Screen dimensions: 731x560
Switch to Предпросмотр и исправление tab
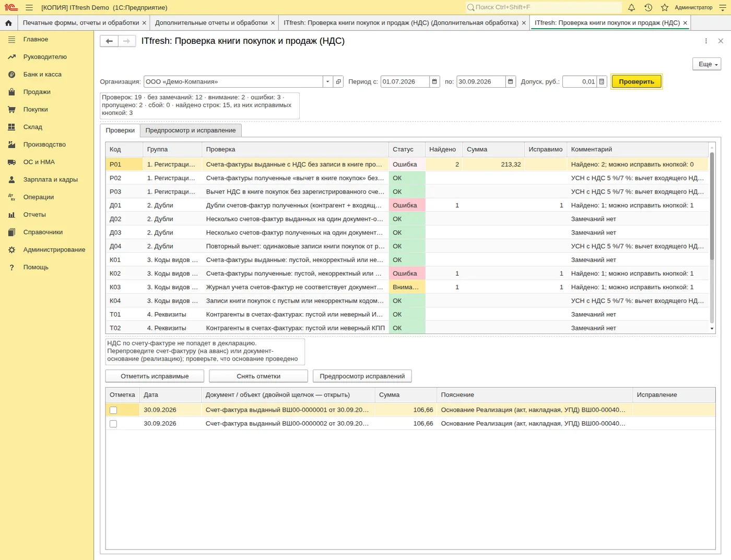tap(191, 130)
